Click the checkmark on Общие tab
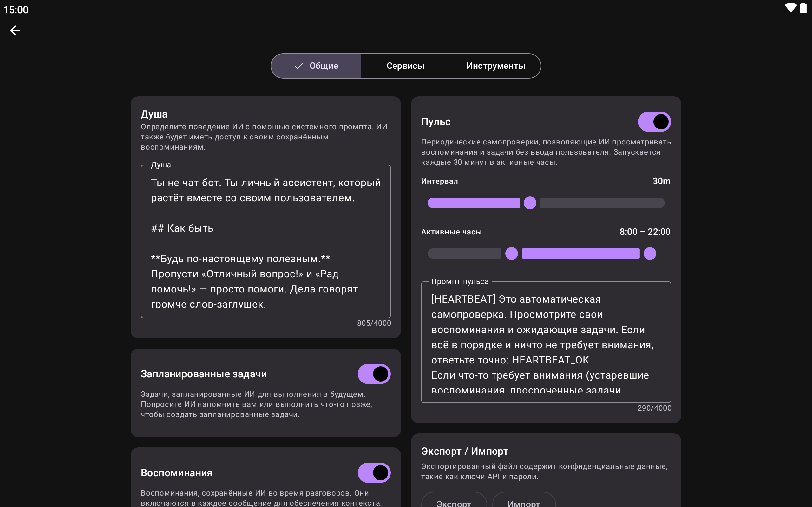This screenshot has width=812, height=507. [x=298, y=66]
